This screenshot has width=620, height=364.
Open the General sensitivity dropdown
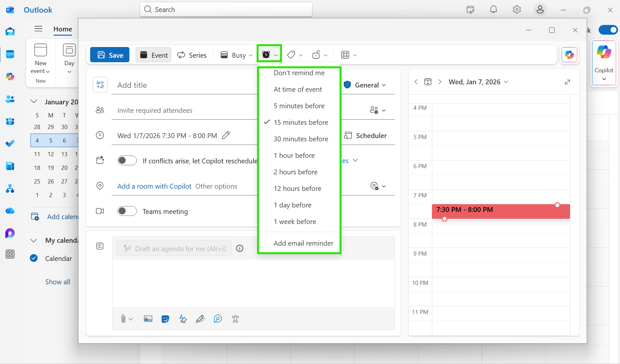(x=365, y=85)
